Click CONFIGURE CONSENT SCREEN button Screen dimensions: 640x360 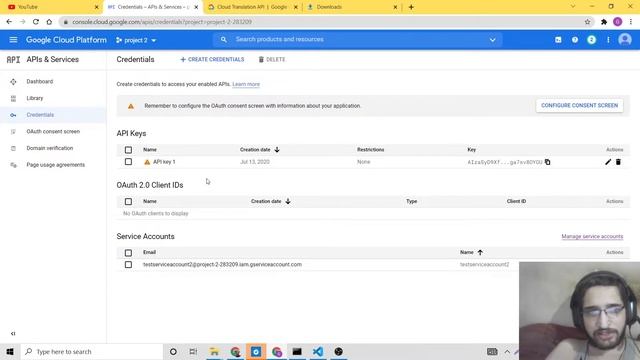579,105
